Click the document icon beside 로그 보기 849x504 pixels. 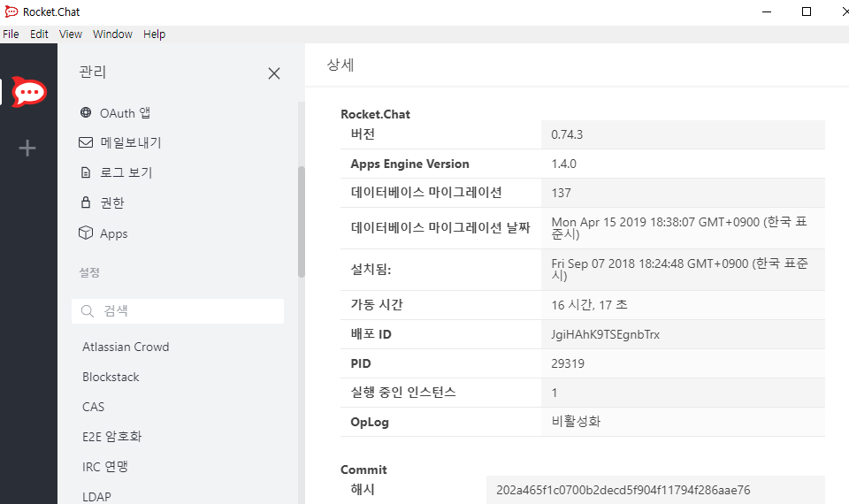pos(86,172)
